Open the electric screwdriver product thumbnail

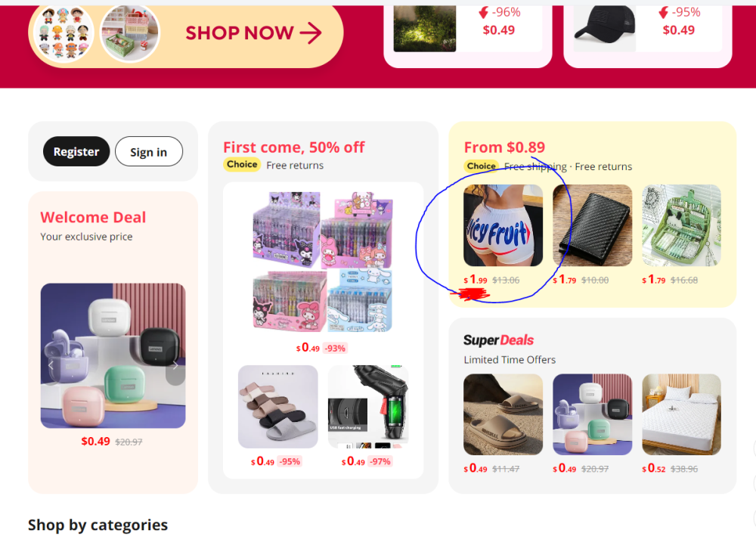click(368, 407)
